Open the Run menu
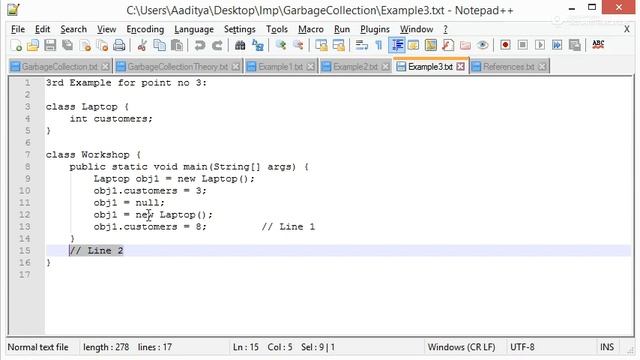The width and height of the screenshot is (640, 360). coord(342,29)
